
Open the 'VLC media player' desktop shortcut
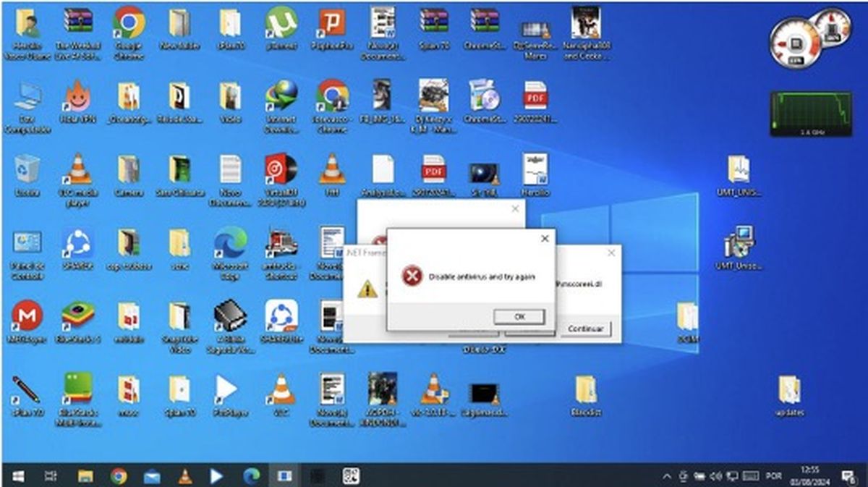tap(77, 180)
